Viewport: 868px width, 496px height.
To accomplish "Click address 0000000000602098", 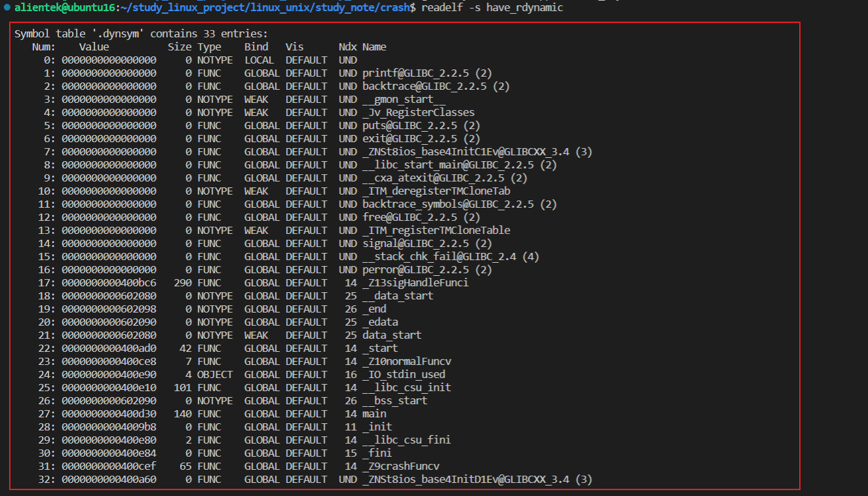I will [x=109, y=309].
